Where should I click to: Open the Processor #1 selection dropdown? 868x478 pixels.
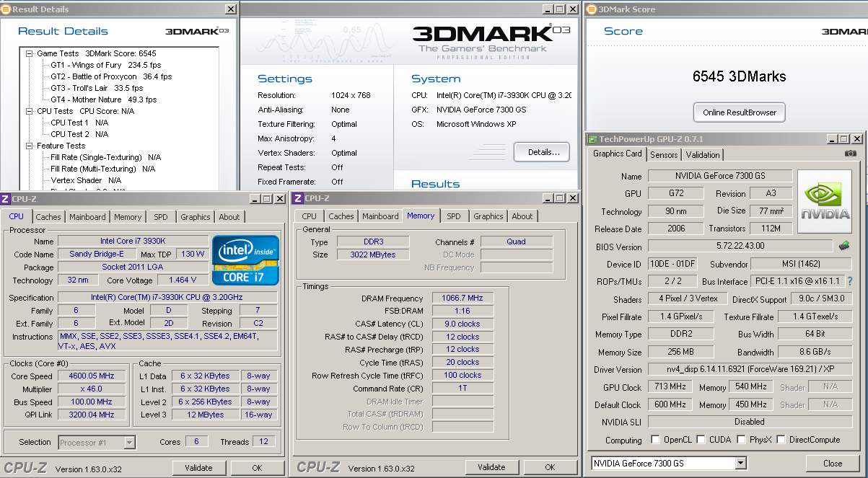(129, 443)
